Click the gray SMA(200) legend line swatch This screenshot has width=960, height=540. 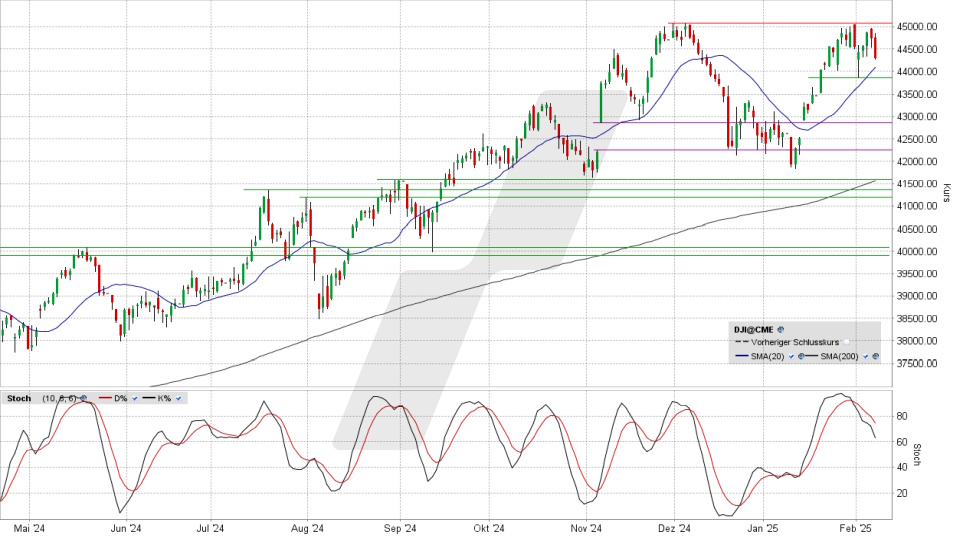click(811, 356)
